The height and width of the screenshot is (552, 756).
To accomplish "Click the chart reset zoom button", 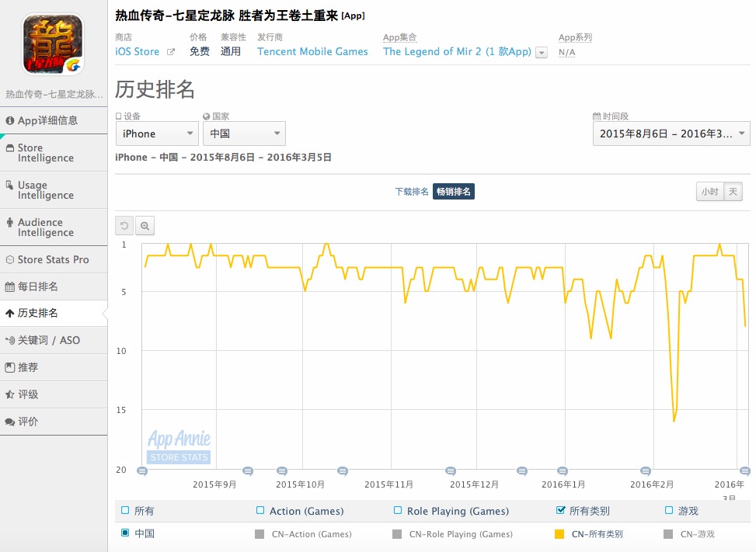I will pyautogui.click(x=124, y=226).
